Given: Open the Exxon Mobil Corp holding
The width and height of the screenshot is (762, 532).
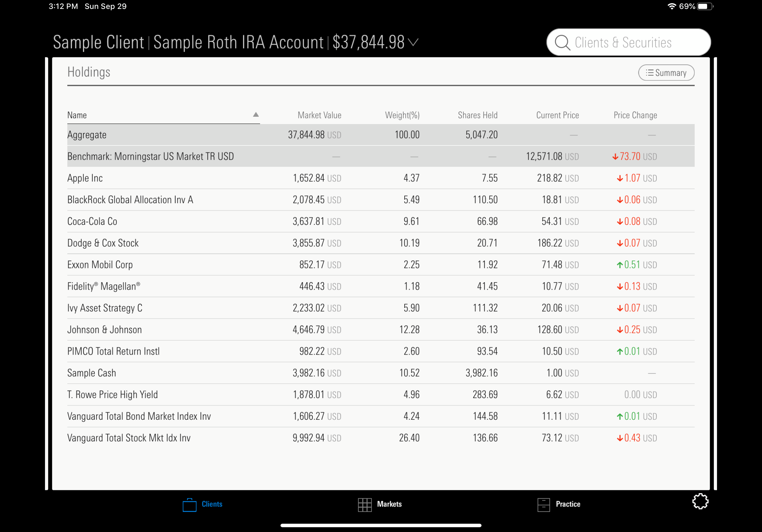Looking at the screenshot, I should coord(381,265).
